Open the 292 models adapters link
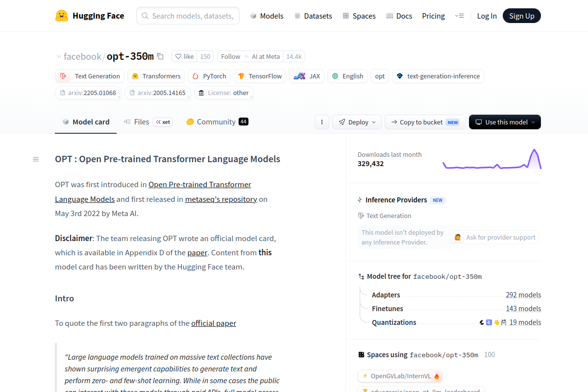588x392 pixels. 523,295
